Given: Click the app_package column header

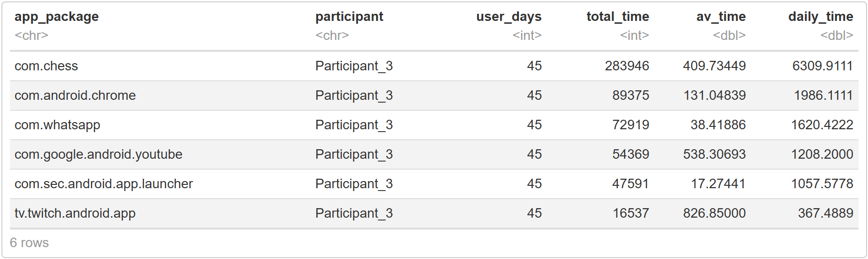Looking at the screenshot, I should point(57,17).
